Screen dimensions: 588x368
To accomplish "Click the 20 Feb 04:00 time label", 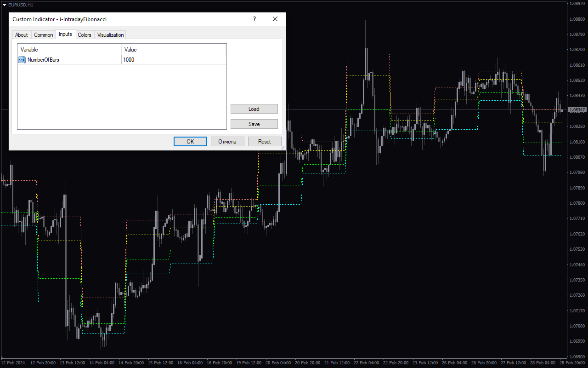I will (278, 363).
